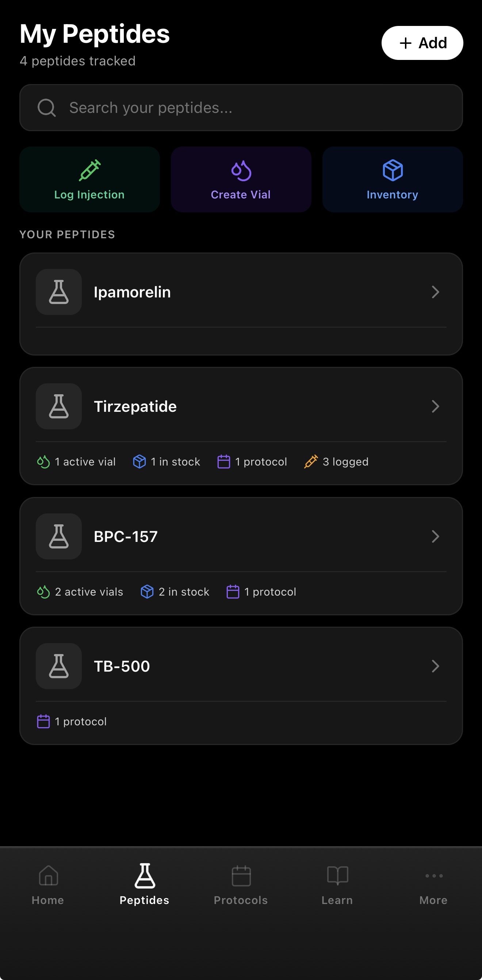
Task: Click the BPC-157 flask icon
Action: (x=59, y=536)
